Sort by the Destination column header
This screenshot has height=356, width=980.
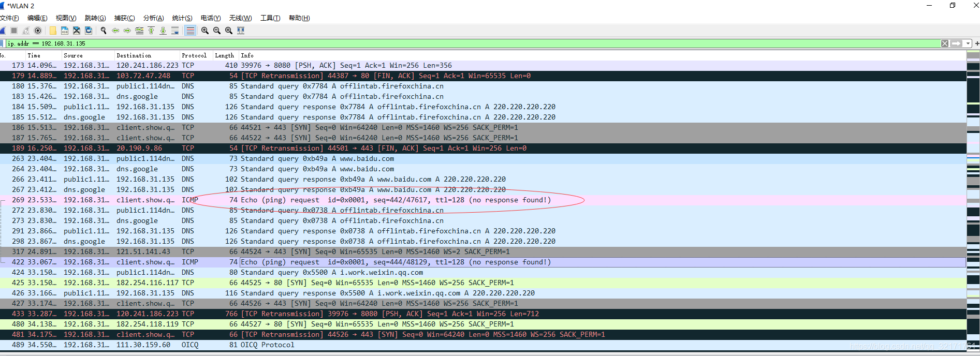tap(147, 55)
